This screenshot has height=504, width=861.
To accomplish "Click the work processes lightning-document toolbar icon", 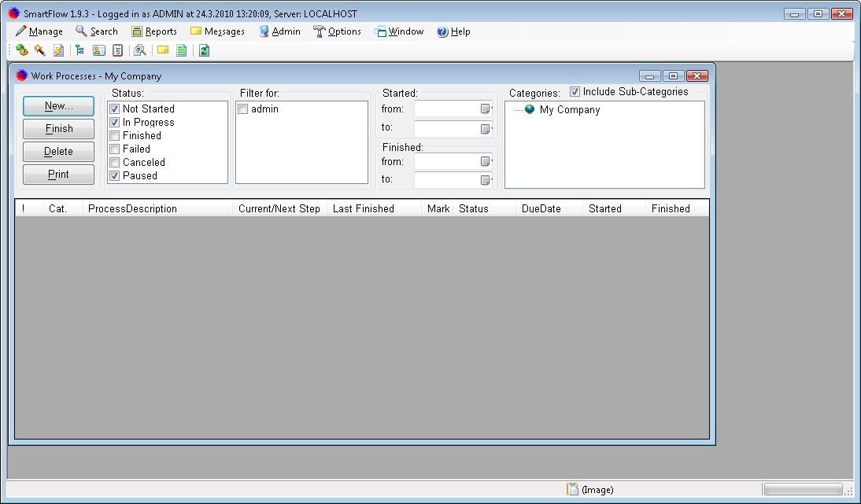I will pos(58,50).
